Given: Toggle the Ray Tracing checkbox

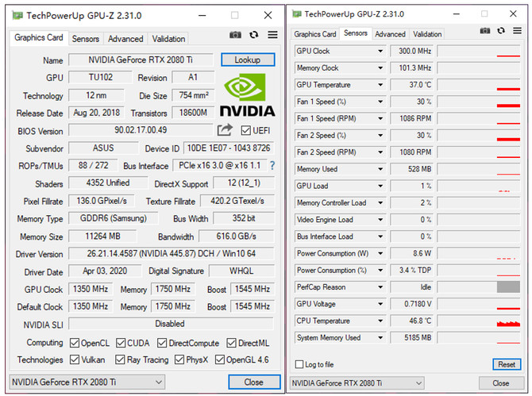Looking at the screenshot, I should (121, 359).
